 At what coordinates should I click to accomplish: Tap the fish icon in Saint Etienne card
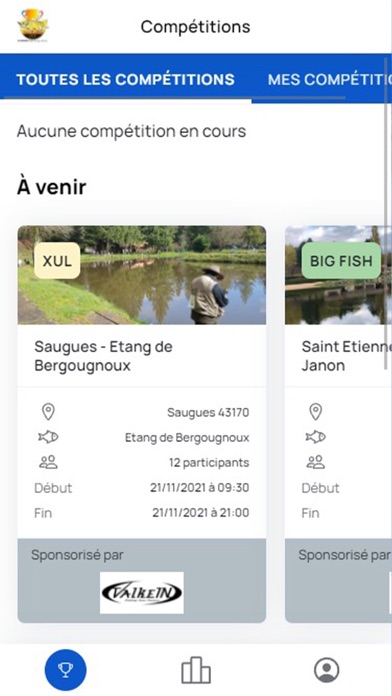315,438
